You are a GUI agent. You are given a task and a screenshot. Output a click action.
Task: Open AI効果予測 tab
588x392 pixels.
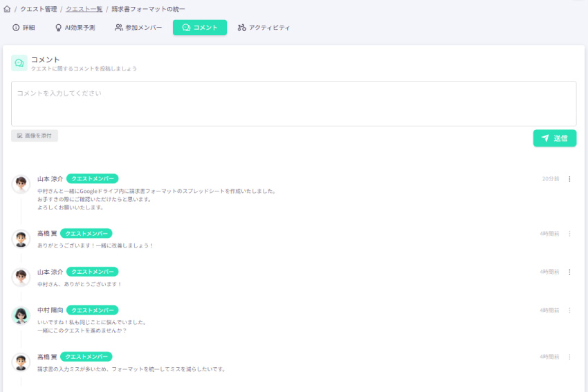[x=75, y=28]
